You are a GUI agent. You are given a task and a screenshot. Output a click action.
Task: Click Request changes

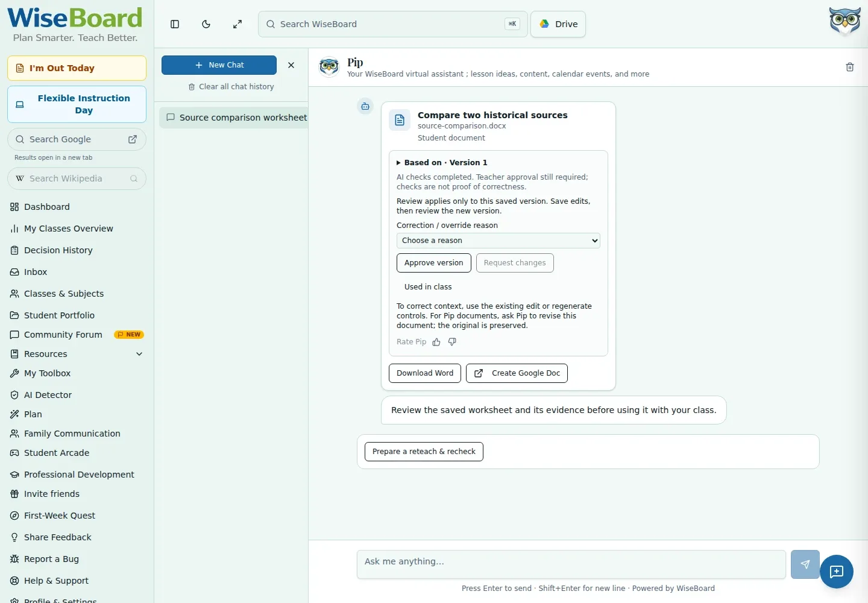[515, 263]
